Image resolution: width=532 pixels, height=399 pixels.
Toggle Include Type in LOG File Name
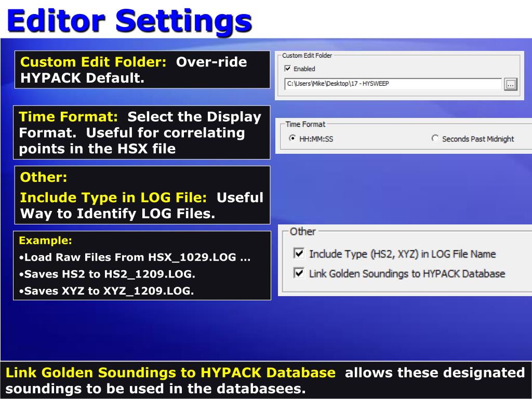point(299,254)
